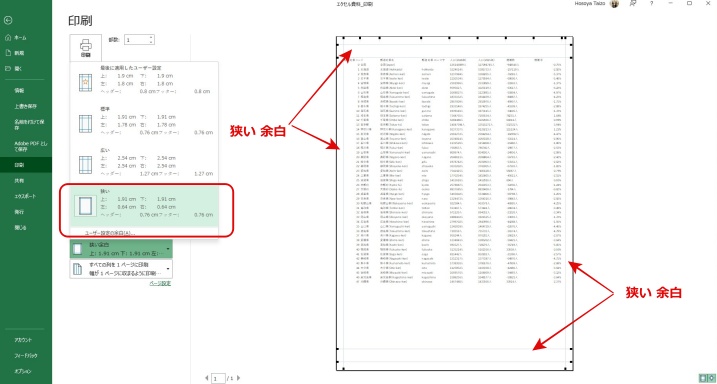Click the folder icon beside 開く

[8, 69]
